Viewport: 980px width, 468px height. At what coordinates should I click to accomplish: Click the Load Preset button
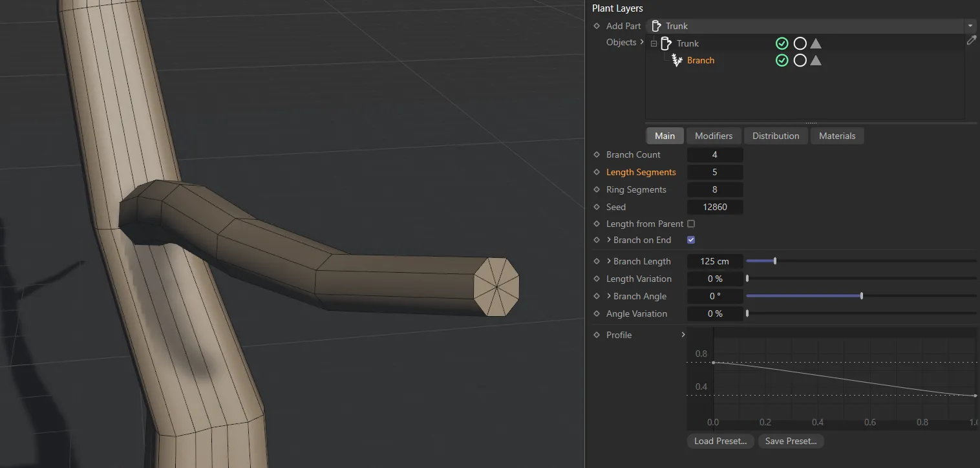720,441
